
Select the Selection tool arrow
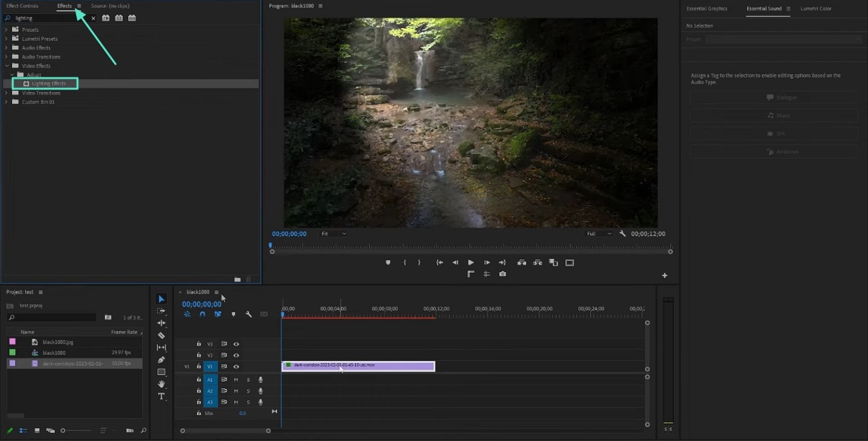click(161, 299)
